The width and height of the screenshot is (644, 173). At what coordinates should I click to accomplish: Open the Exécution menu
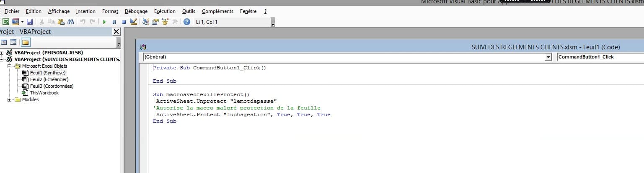click(165, 11)
